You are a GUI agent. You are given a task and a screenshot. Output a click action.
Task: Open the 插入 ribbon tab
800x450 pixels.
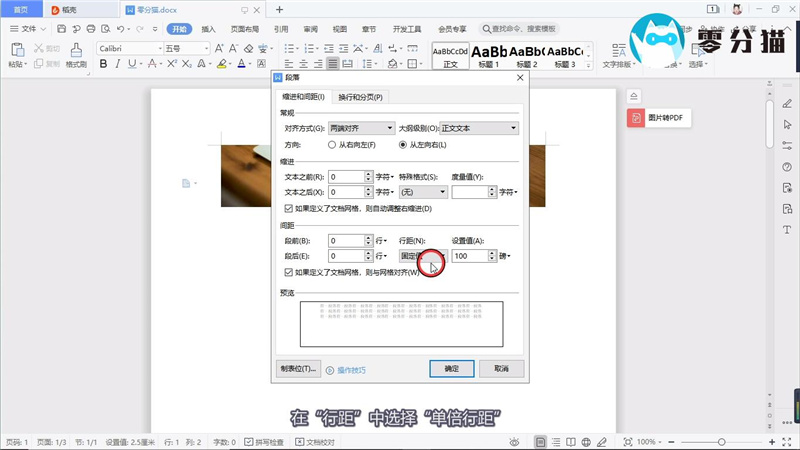pyautogui.click(x=208, y=29)
